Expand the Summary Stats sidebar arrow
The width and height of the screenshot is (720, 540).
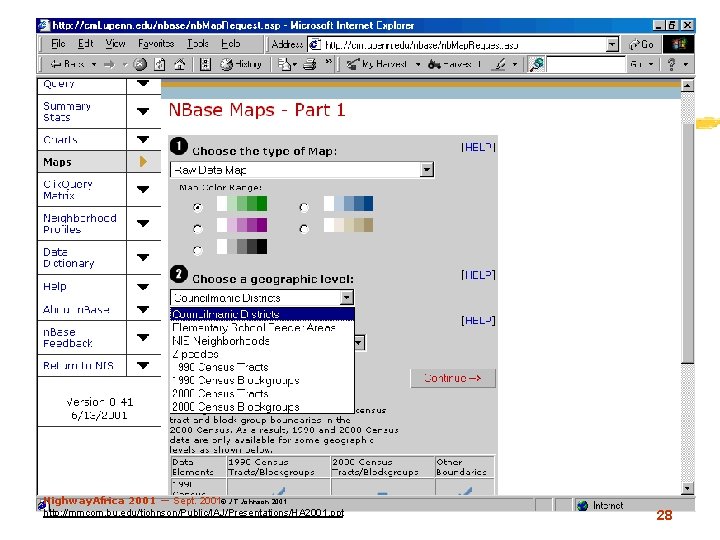[x=143, y=112]
